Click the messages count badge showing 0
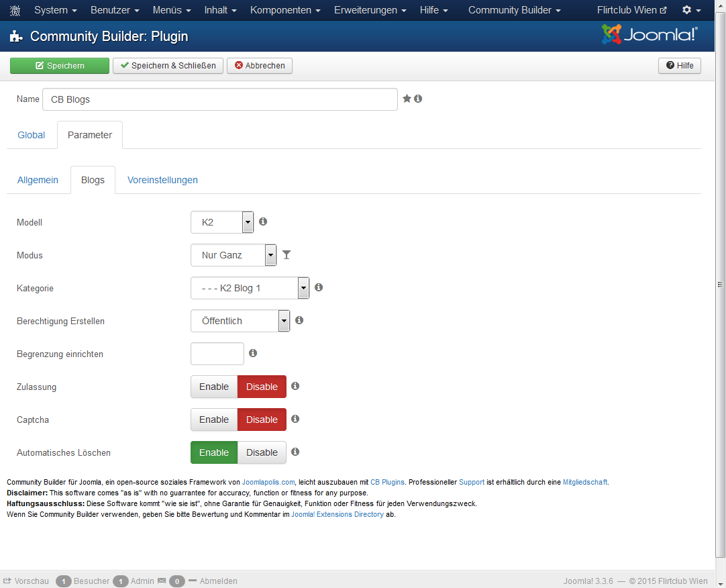 pyautogui.click(x=177, y=581)
